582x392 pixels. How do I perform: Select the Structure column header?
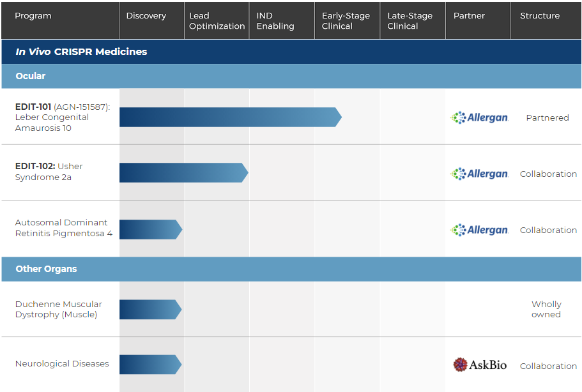[546, 20]
